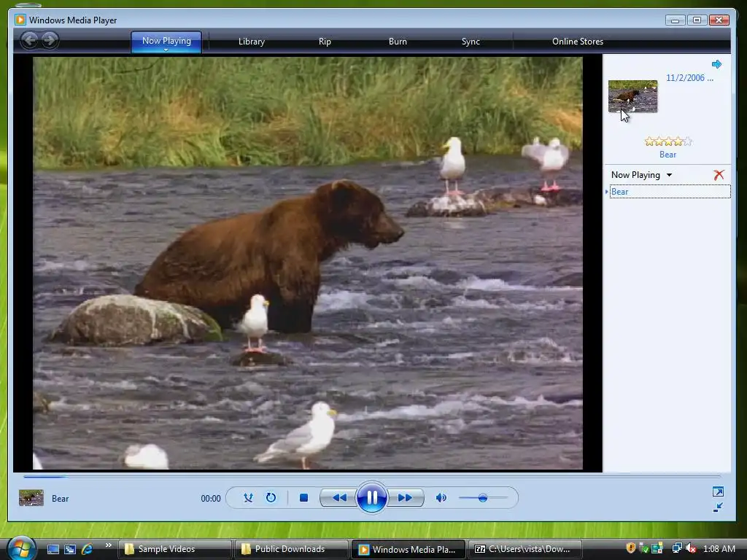Mute the player volume
This screenshot has height=560, width=747.
441,497
